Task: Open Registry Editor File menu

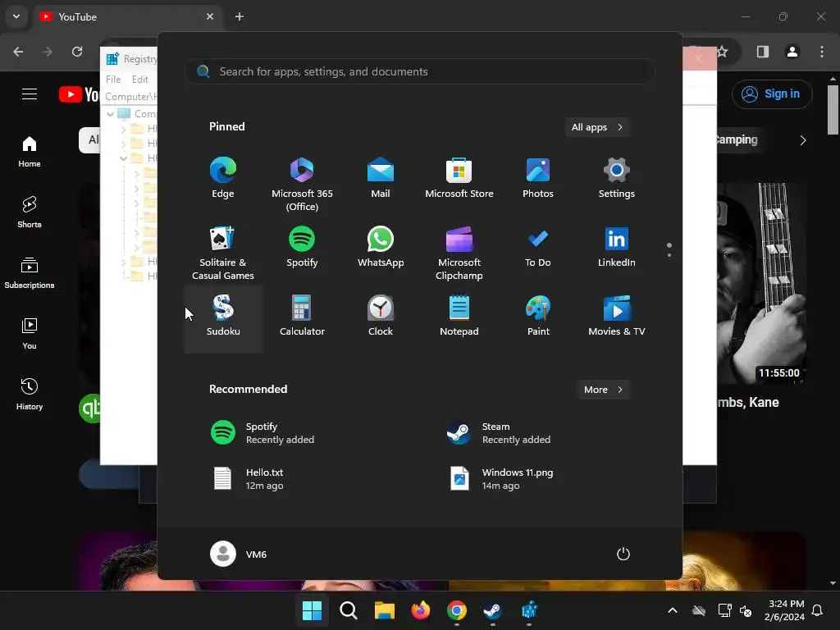Action: point(113,80)
